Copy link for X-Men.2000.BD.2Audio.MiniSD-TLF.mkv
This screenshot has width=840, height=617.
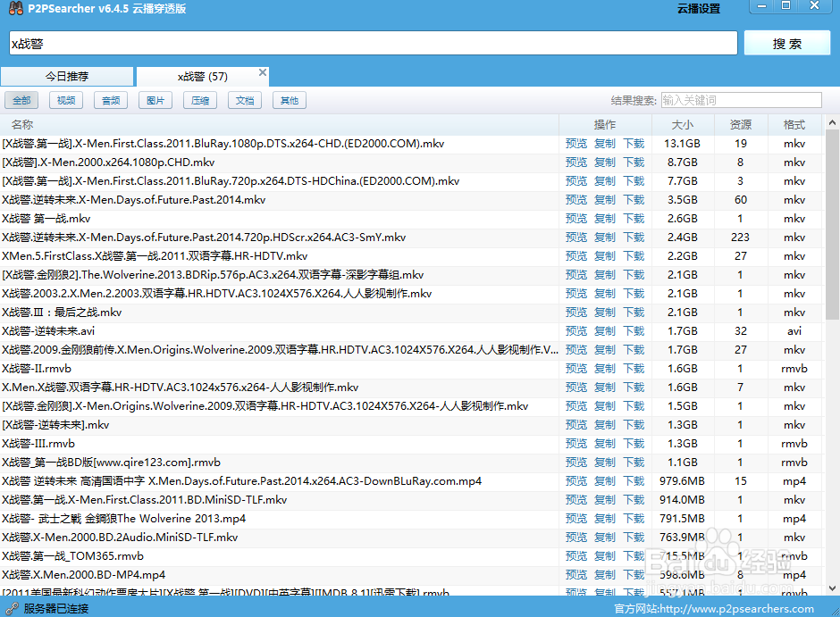pyautogui.click(x=605, y=537)
